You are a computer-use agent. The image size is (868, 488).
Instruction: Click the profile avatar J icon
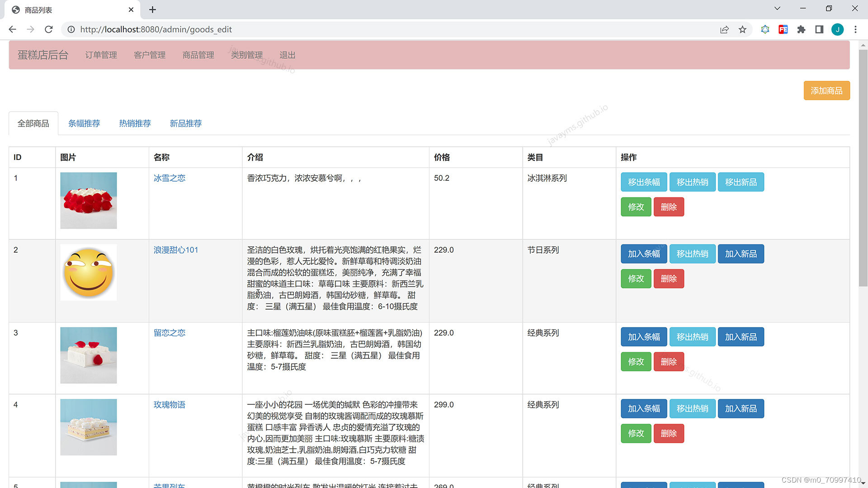(837, 29)
